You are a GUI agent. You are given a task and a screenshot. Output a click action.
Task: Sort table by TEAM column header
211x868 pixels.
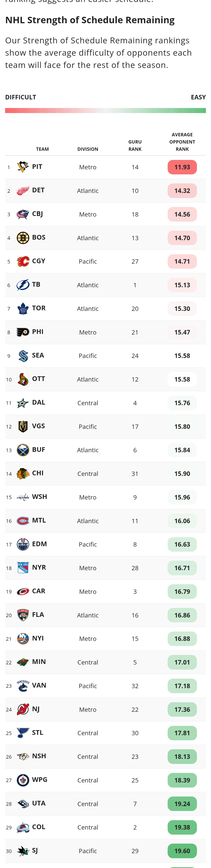[42, 149]
